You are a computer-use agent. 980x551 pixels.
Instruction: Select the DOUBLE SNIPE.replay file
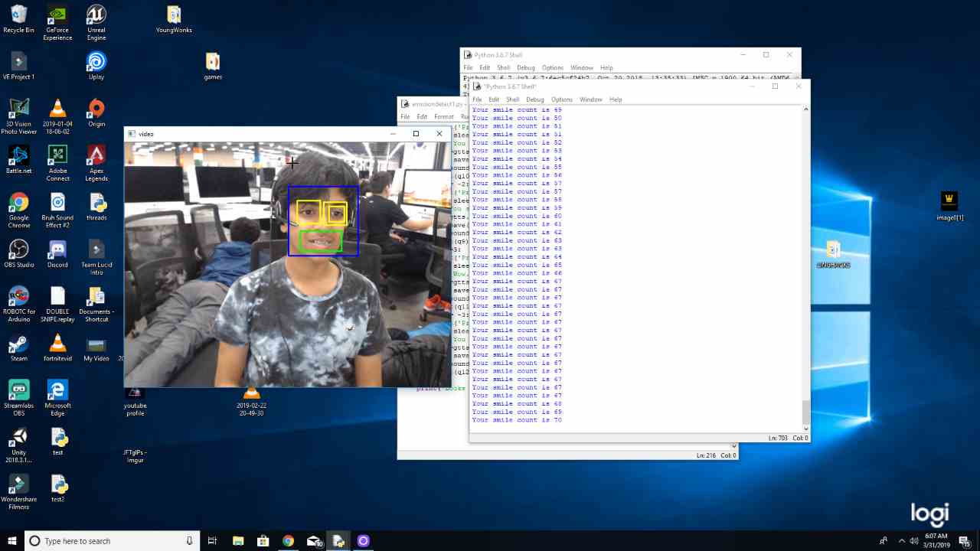(57, 305)
